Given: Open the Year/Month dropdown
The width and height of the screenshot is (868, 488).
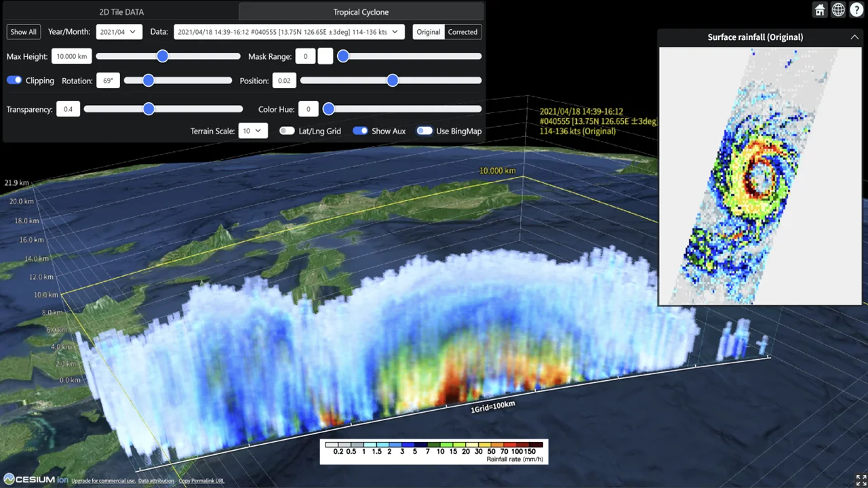Looking at the screenshot, I should tap(119, 32).
